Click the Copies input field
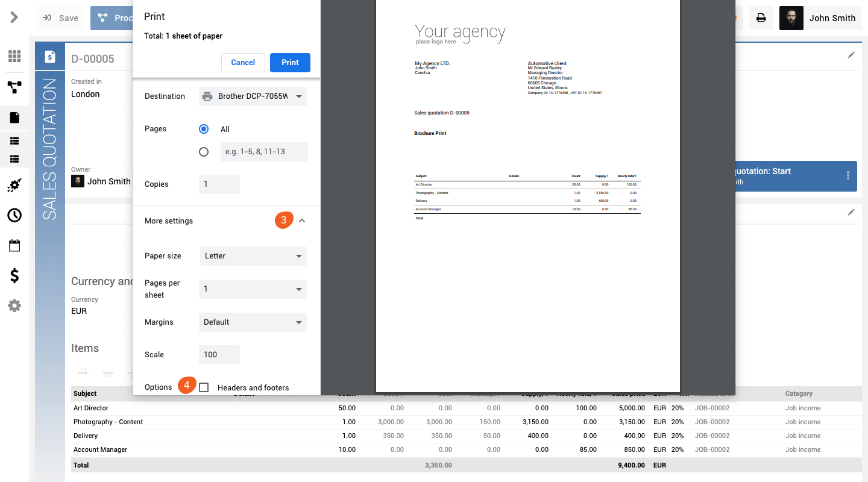The height and width of the screenshot is (482, 868). pyautogui.click(x=219, y=184)
